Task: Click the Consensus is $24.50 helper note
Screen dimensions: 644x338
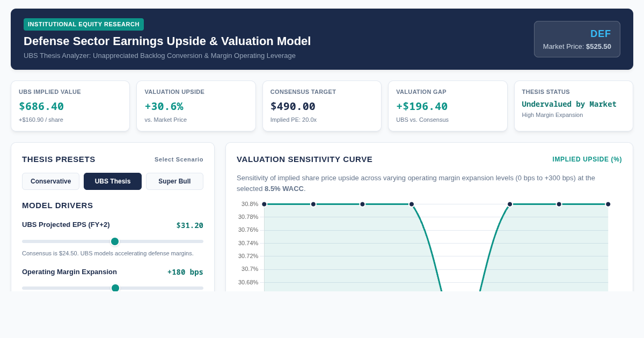Action: pos(108,253)
